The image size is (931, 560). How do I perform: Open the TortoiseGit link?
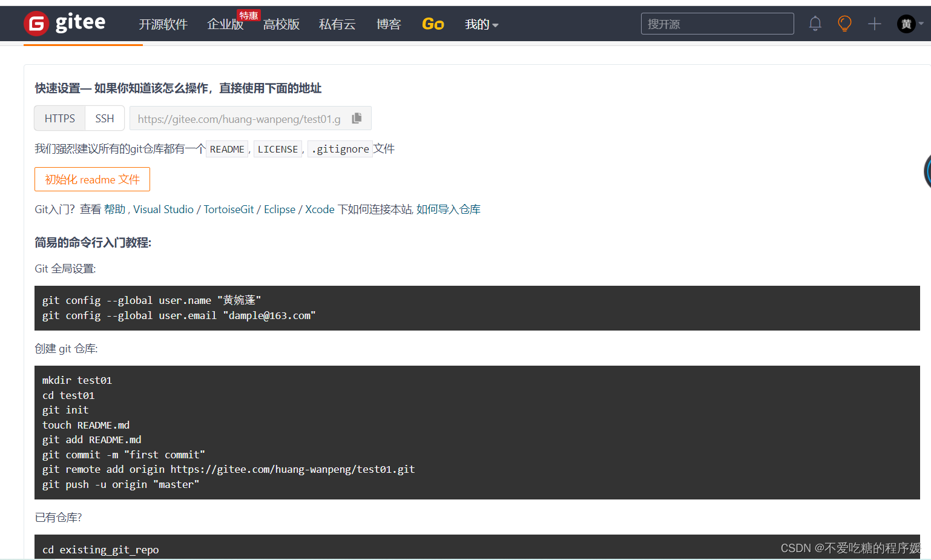click(x=229, y=209)
